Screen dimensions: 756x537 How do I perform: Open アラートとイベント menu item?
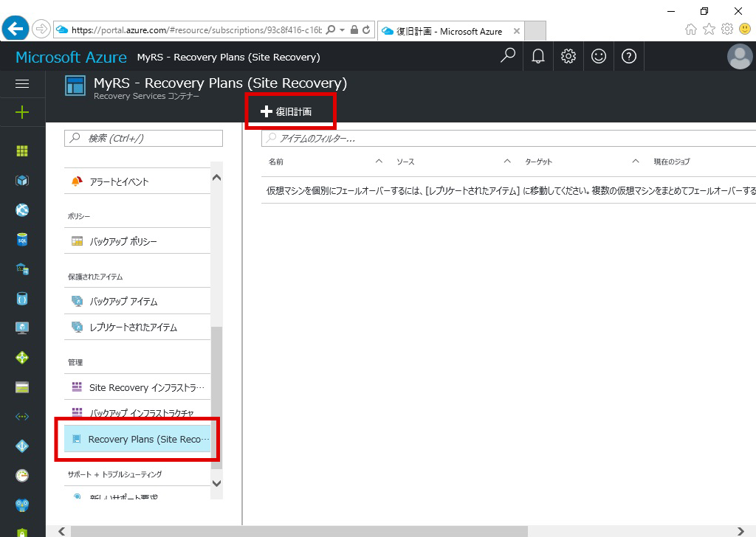[x=137, y=181]
